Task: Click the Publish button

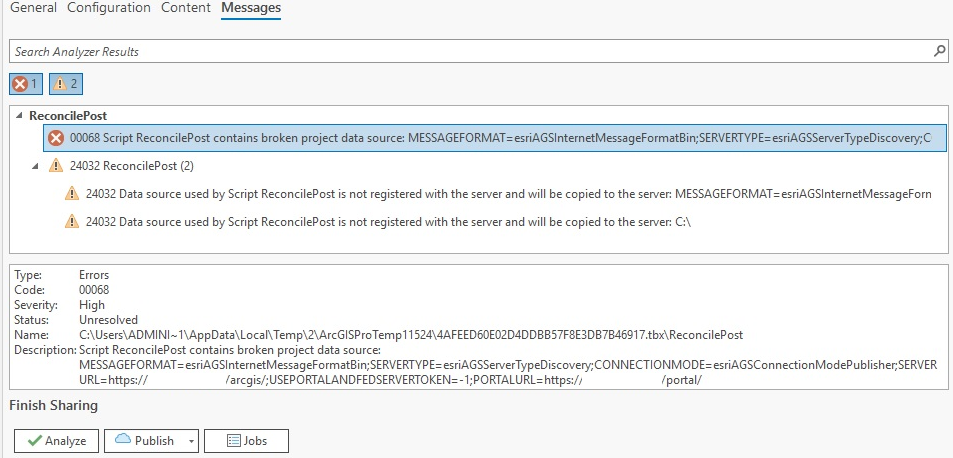Action: point(145,441)
